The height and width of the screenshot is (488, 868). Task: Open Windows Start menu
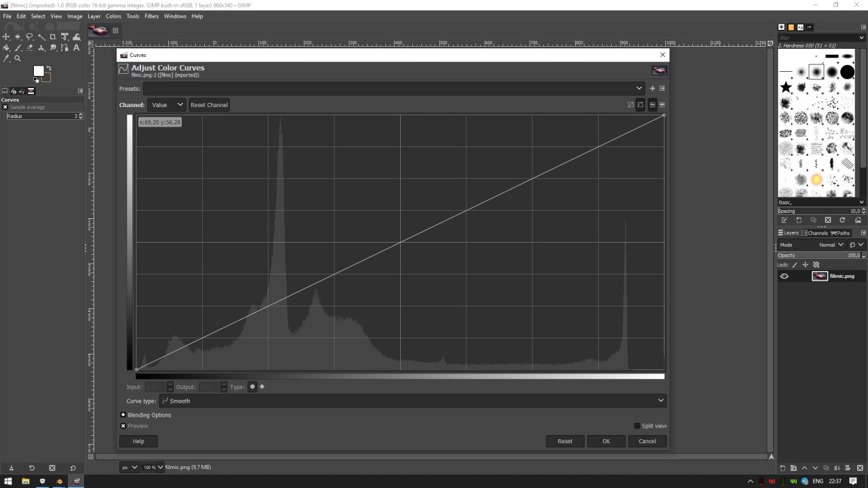click(x=8, y=481)
